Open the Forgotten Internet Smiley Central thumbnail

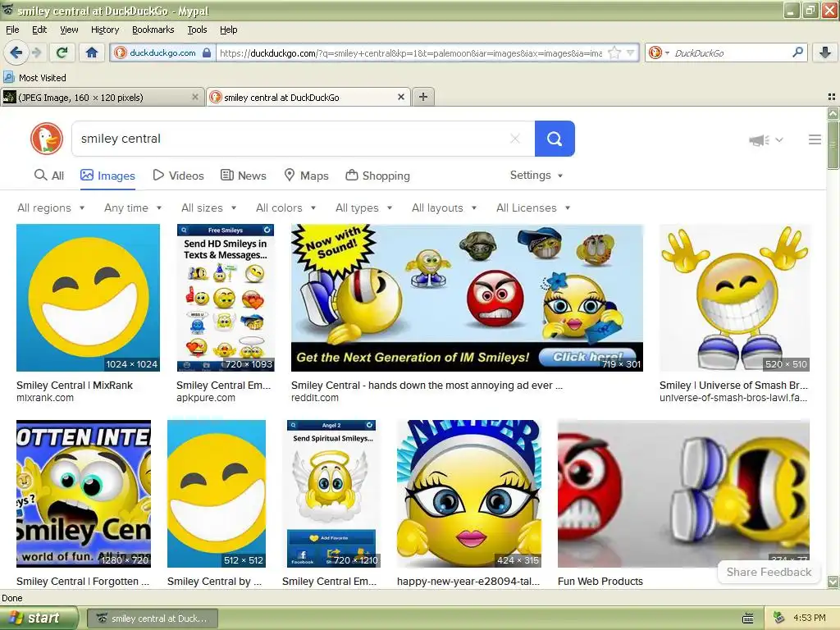(x=84, y=493)
